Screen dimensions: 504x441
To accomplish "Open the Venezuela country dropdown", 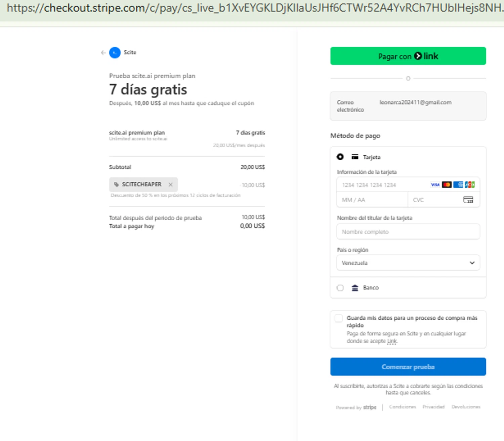I will pos(408,263).
